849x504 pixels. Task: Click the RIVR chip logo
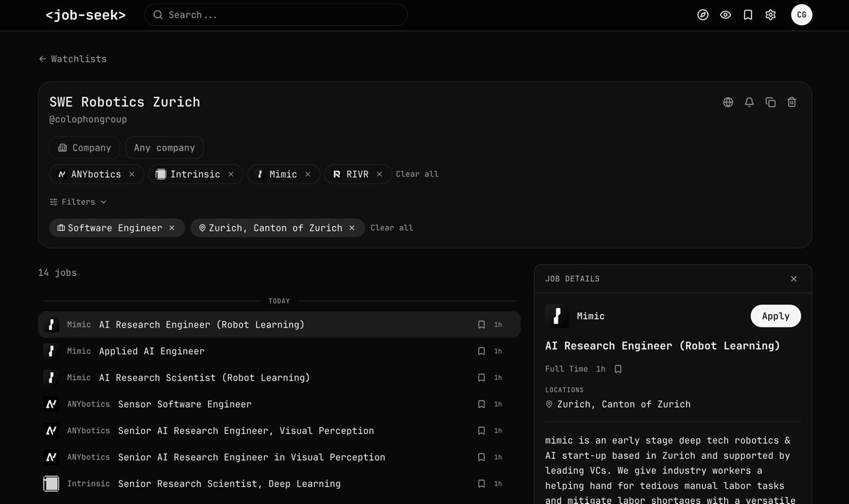[x=337, y=174]
